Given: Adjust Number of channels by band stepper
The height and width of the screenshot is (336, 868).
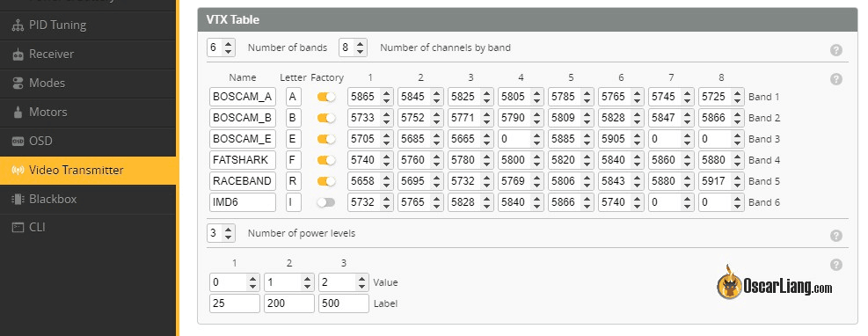Looking at the screenshot, I should coord(361,47).
